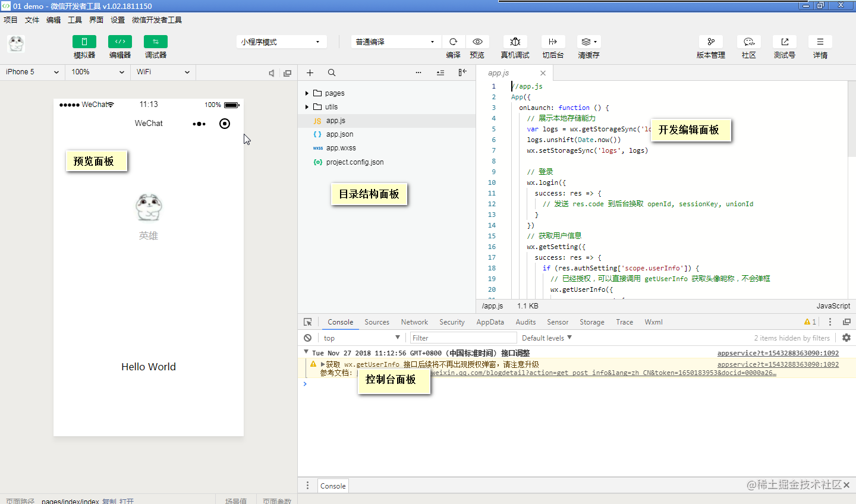Screen dimensions: 856x504
Task: Open the Default levels dropdown
Action: click(x=547, y=338)
